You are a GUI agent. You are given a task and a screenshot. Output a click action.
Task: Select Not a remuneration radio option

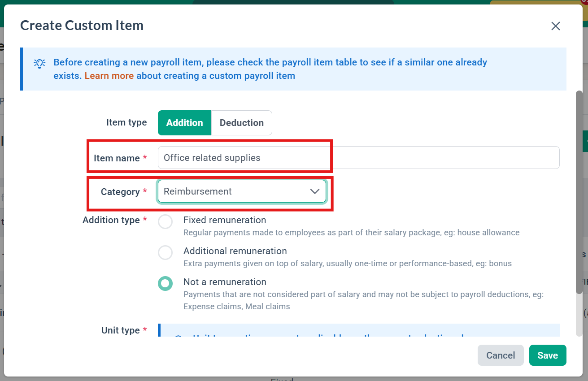point(166,283)
